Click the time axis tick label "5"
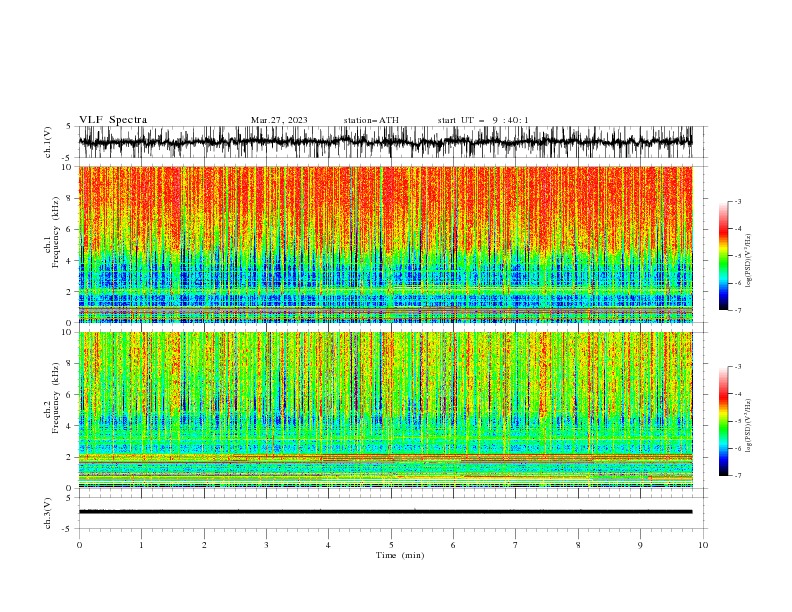The height and width of the screenshot is (612, 792). point(391,545)
